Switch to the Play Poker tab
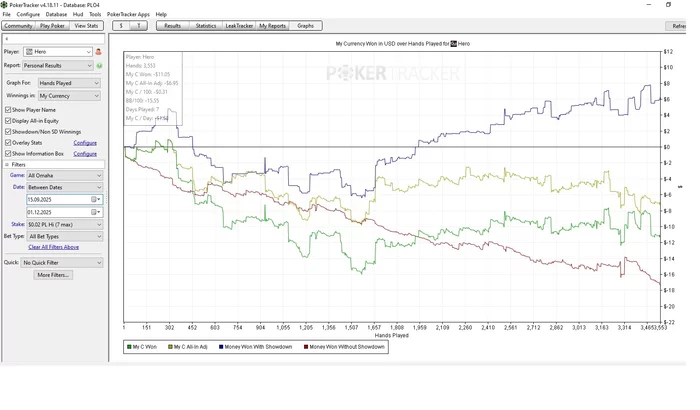This screenshot has width=700, height=410. click(52, 26)
